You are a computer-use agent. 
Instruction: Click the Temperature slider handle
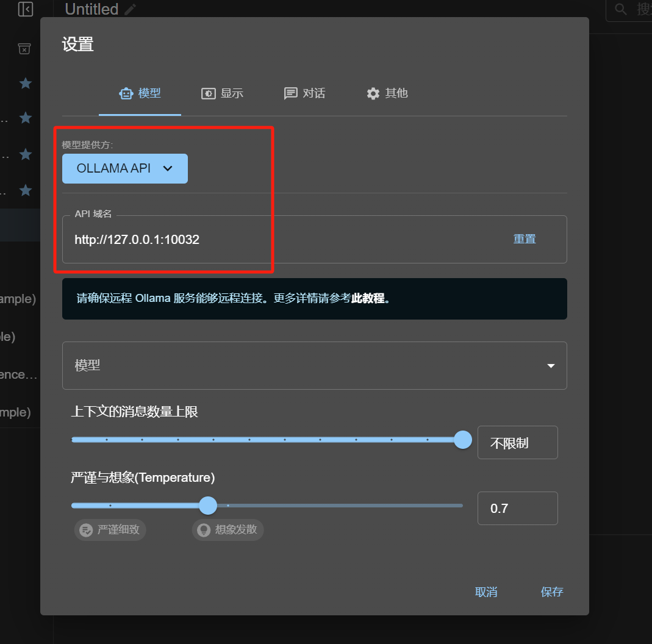pos(208,506)
